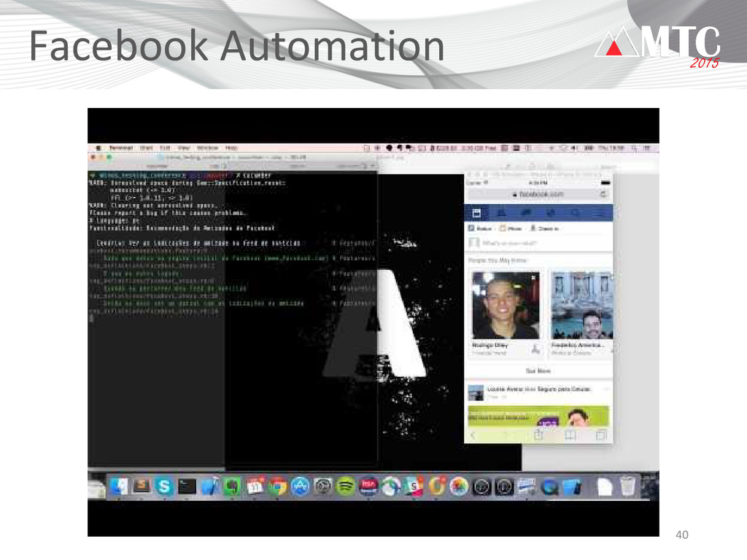Viewport: 747px width, 560px height.
Task: Open Facebook search icon
Action: 576,213
